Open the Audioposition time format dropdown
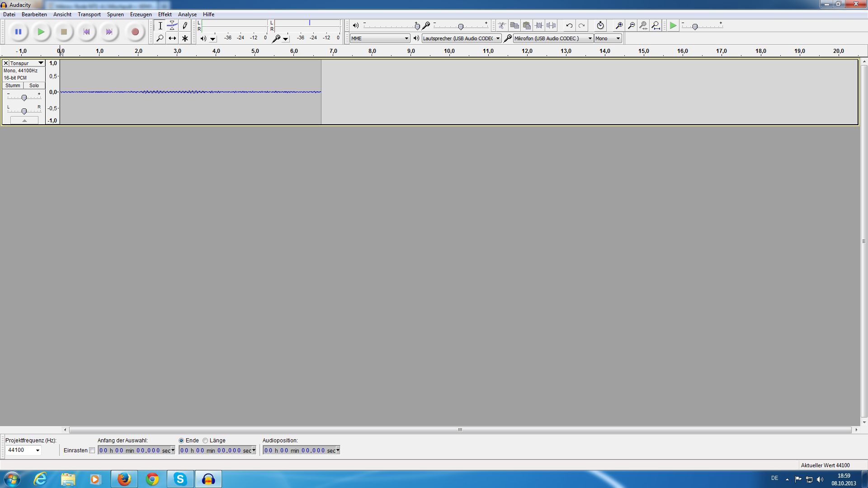This screenshot has width=868, height=488. [338, 450]
